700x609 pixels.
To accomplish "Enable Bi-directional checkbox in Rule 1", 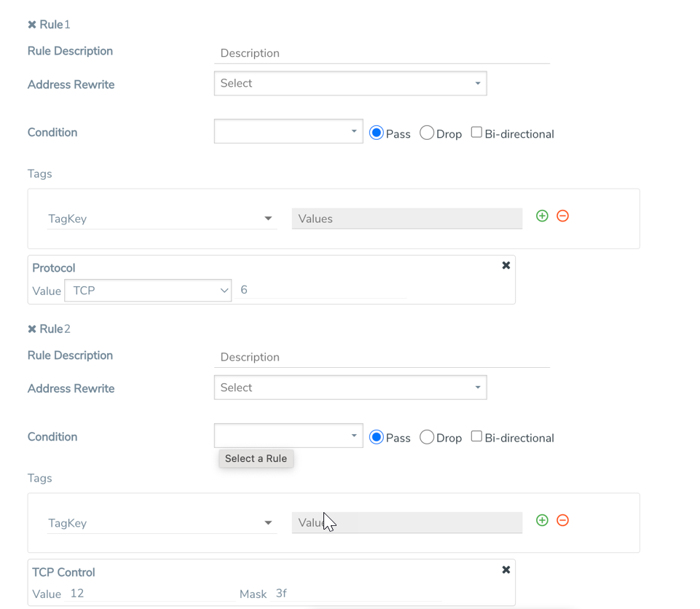I will tap(476, 133).
